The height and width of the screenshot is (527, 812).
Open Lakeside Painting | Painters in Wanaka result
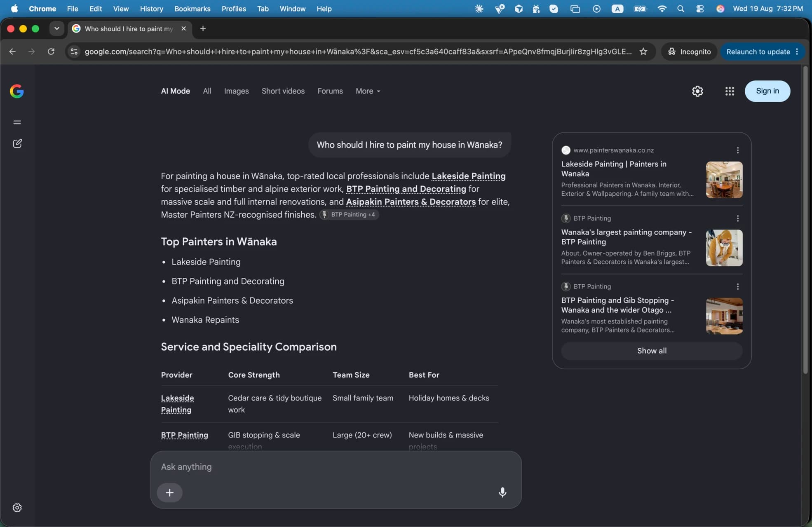point(614,169)
